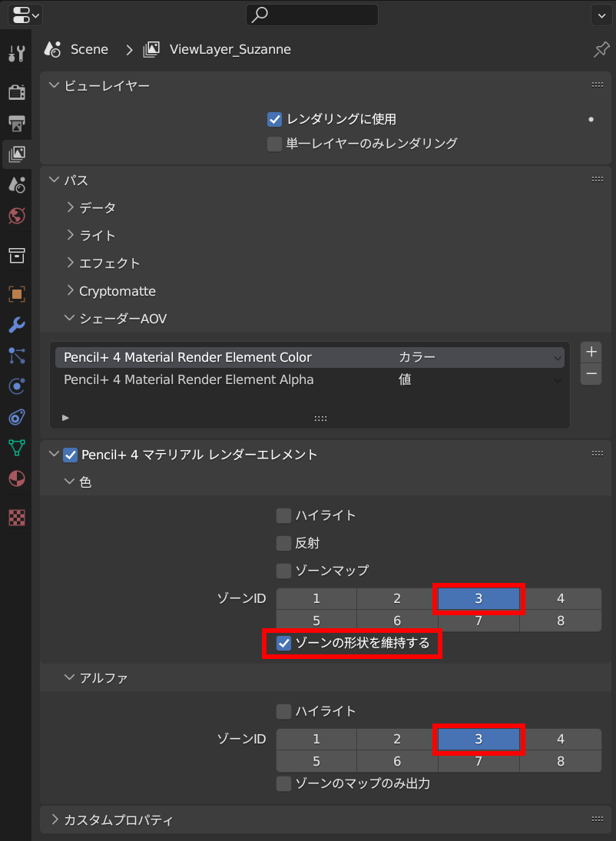Click the ViewLayer_Suzanne breadcrumb icon
Image resolution: width=616 pixels, height=841 pixels.
pos(151,50)
